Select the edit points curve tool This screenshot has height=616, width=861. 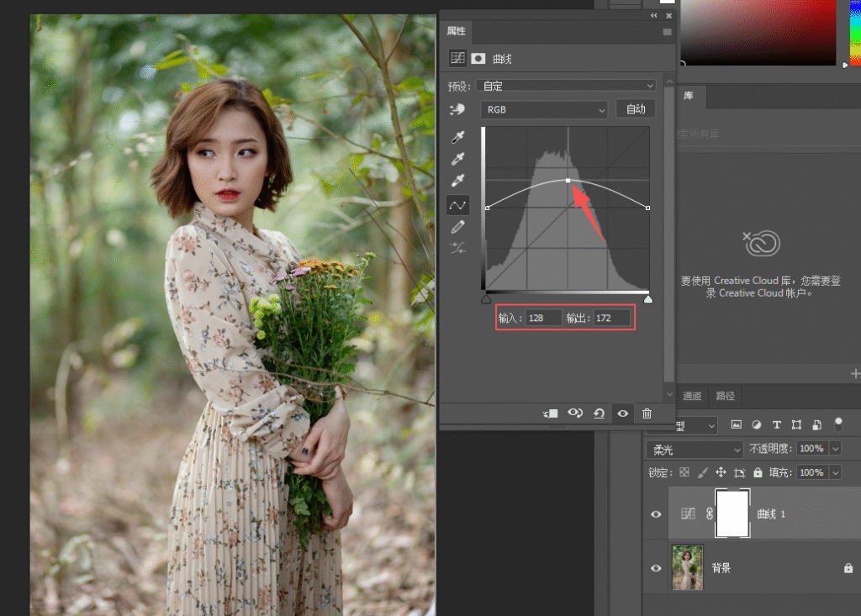click(x=457, y=205)
